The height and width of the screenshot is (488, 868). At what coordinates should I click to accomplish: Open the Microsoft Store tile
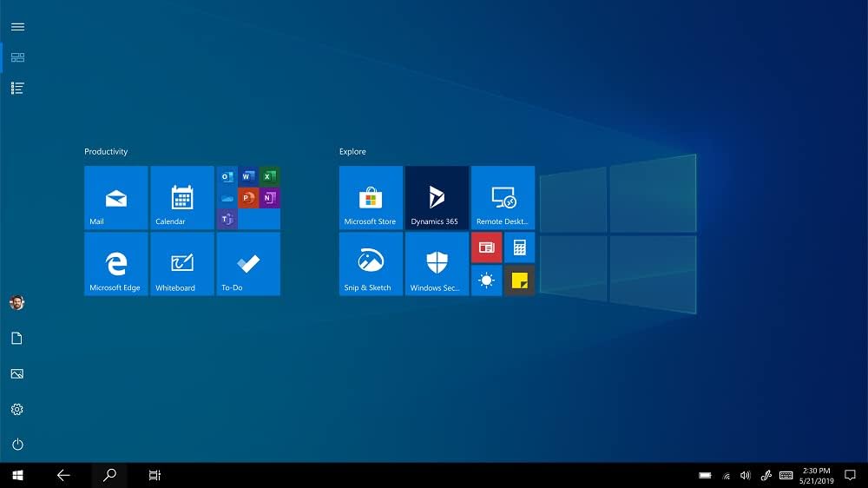371,198
